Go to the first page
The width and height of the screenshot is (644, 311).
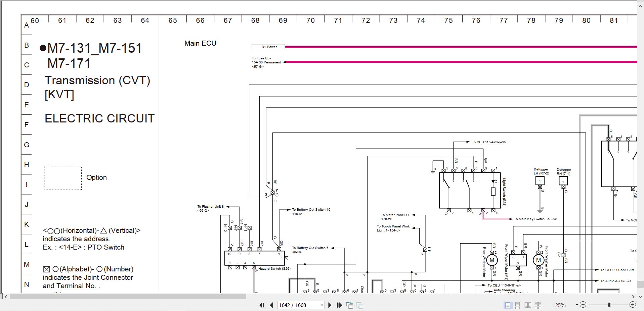coord(262,305)
